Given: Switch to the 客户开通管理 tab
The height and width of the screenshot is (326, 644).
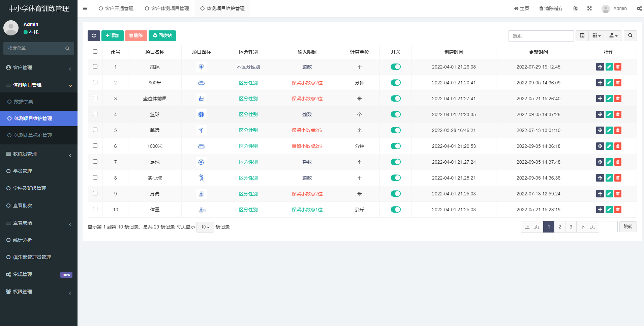Looking at the screenshot, I should coord(116,8).
